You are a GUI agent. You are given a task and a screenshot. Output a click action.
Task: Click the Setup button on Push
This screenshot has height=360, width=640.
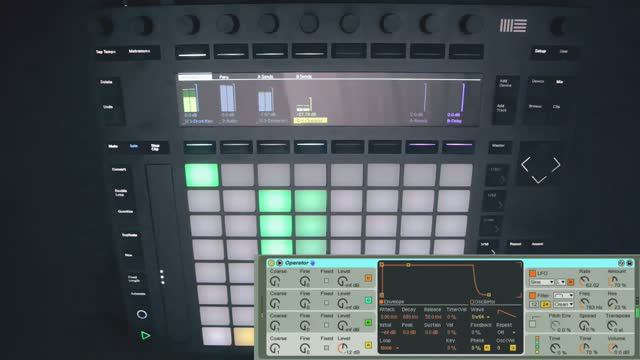(x=540, y=51)
